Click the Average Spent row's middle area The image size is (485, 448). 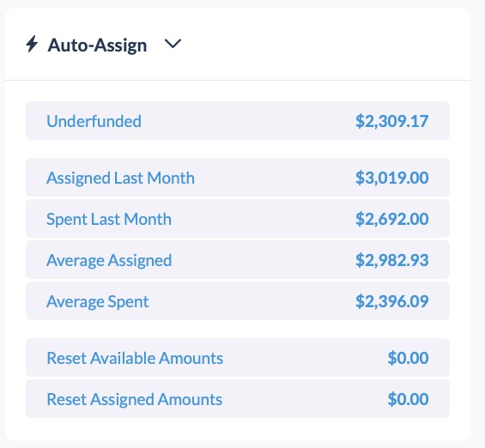(238, 301)
